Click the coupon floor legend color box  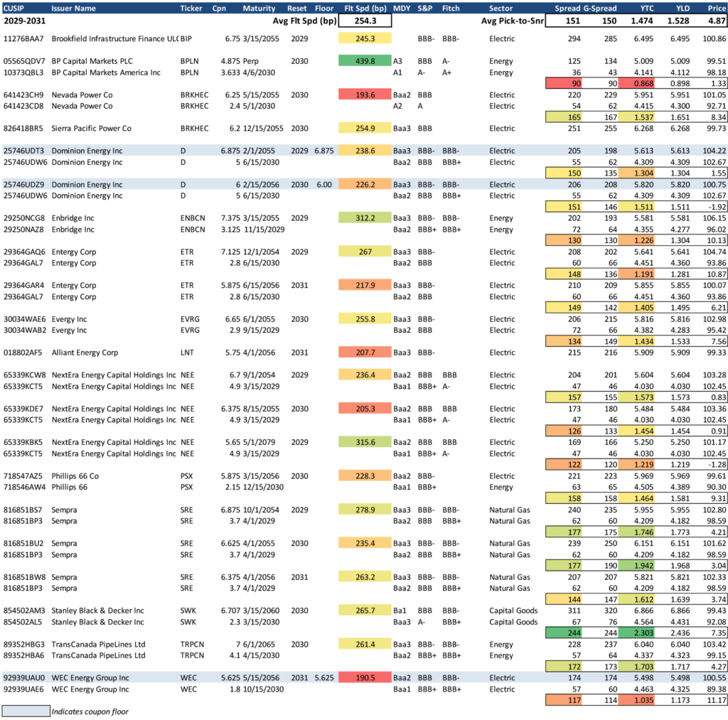(x=26, y=711)
